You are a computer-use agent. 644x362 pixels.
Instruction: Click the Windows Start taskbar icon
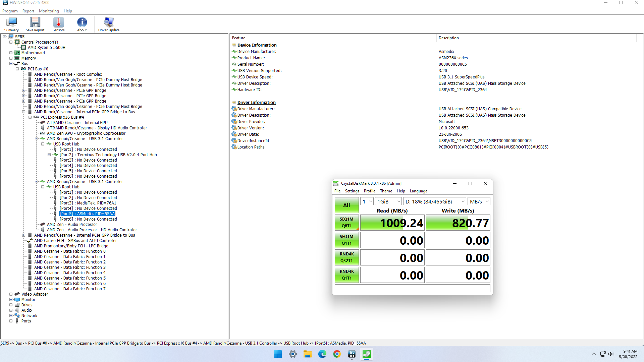pos(278,354)
